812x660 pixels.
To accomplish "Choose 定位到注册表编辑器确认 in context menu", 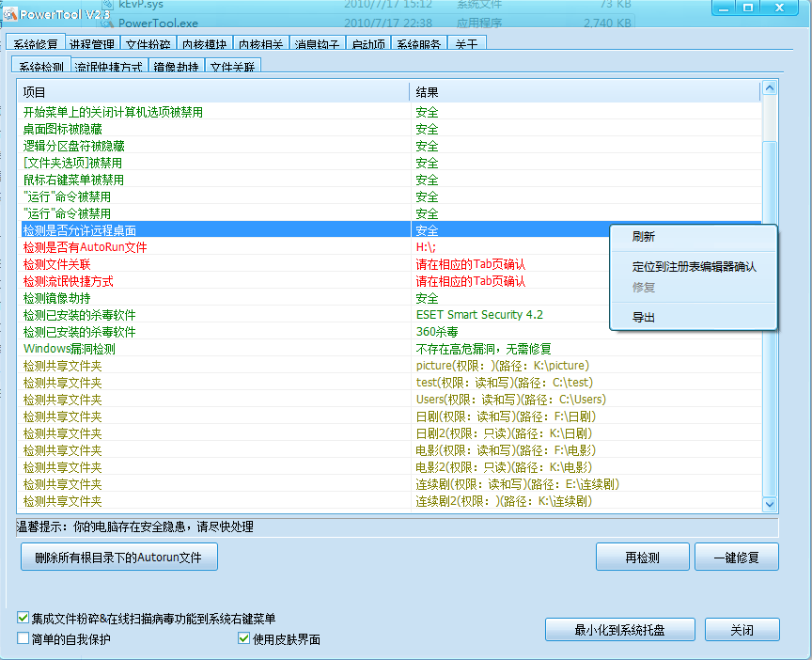I will (x=694, y=267).
